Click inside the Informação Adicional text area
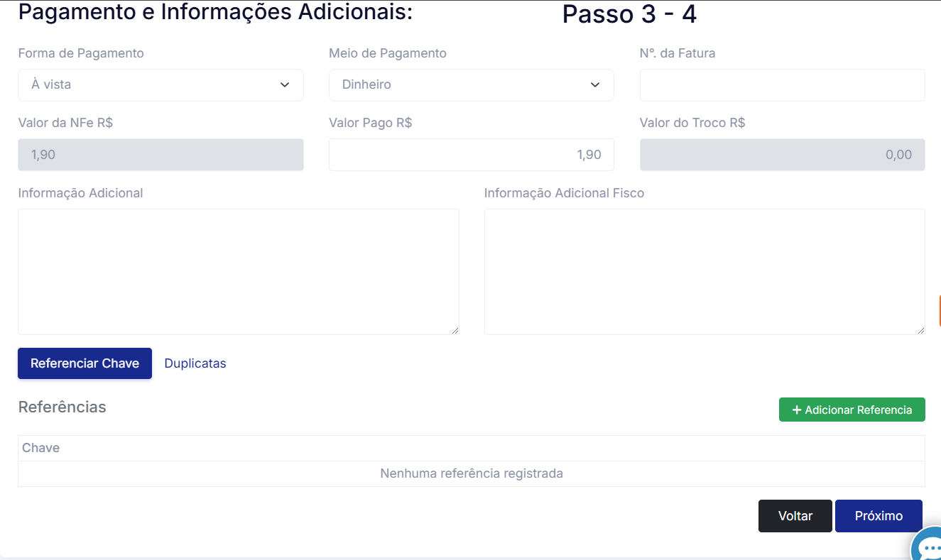The height and width of the screenshot is (560, 941). (238, 271)
